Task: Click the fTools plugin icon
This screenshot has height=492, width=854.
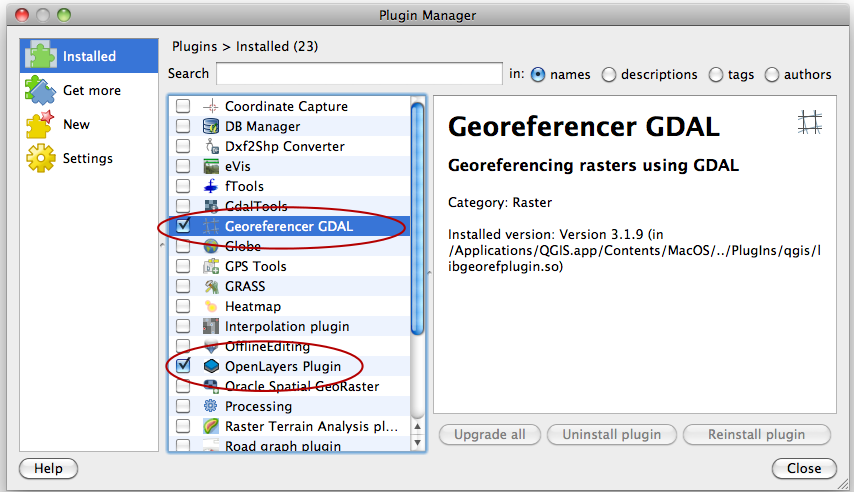Action: pyautogui.click(x=211, y=186)
